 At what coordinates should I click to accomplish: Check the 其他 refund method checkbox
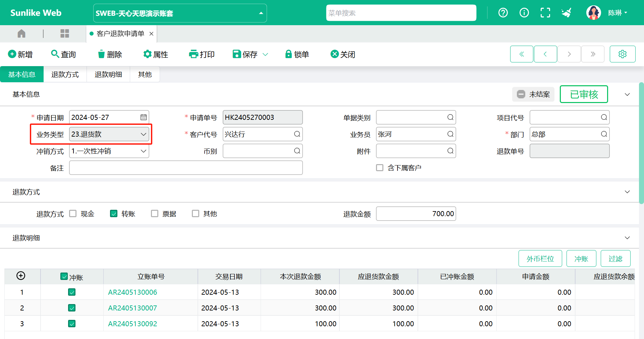(196, 213)
